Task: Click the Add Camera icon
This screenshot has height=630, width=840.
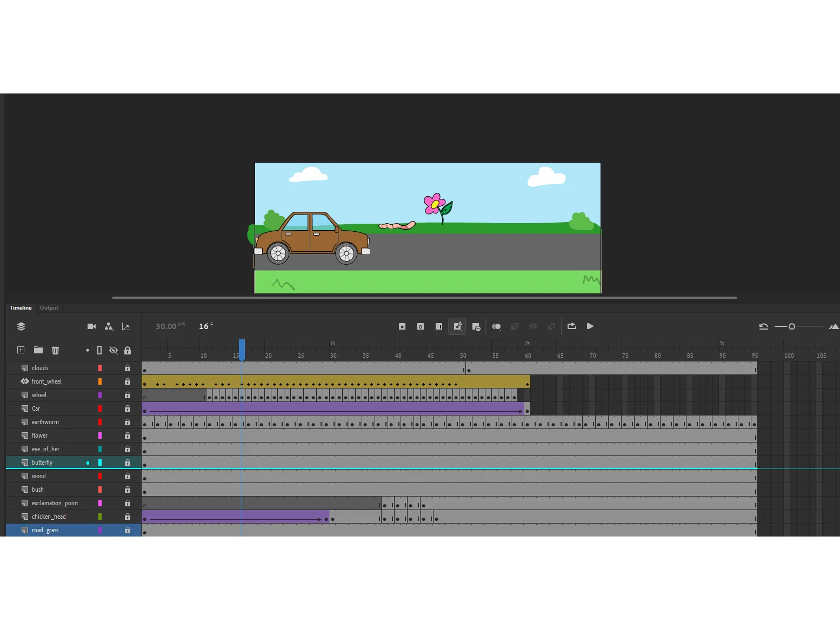Action: 91,326
